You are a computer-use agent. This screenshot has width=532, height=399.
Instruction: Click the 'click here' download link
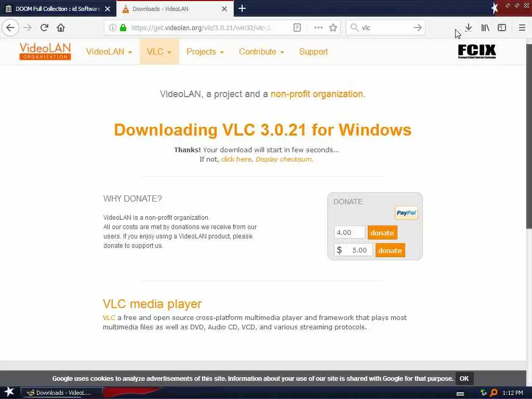coord(236,159)
